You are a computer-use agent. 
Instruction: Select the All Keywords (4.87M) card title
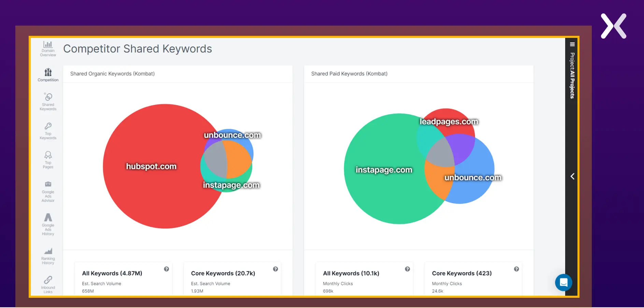[x=112, y=273]
